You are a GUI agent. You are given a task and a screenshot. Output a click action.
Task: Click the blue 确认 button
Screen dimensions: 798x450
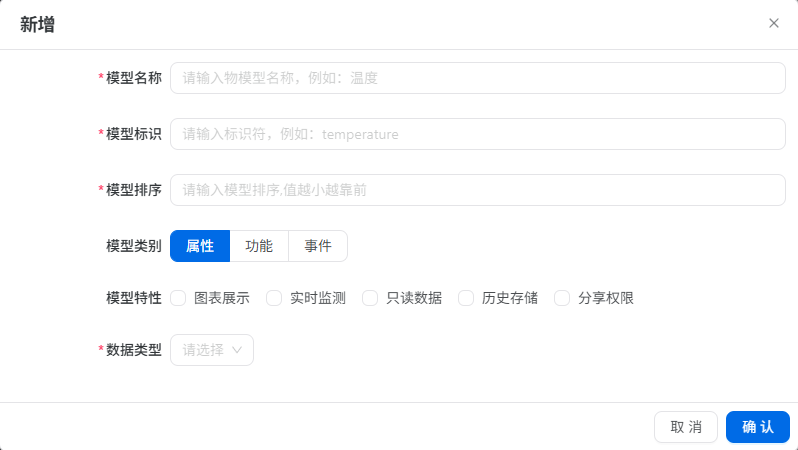[757, 427]
